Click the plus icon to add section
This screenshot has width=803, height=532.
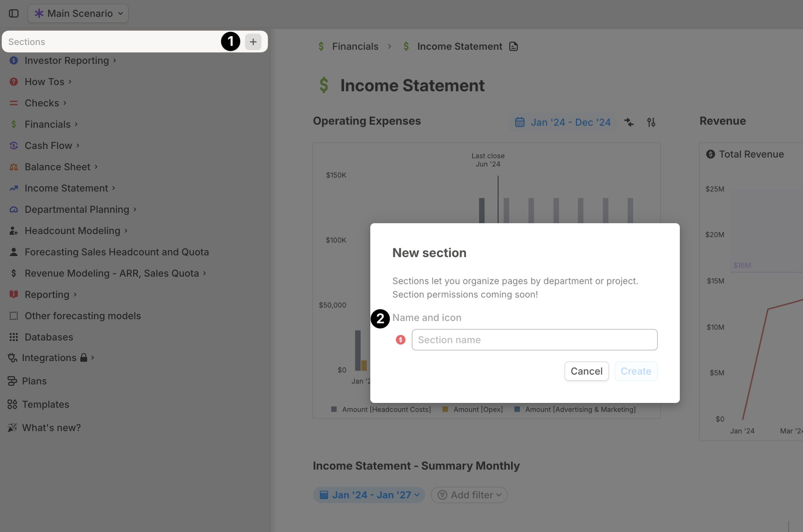click(253, 42)
